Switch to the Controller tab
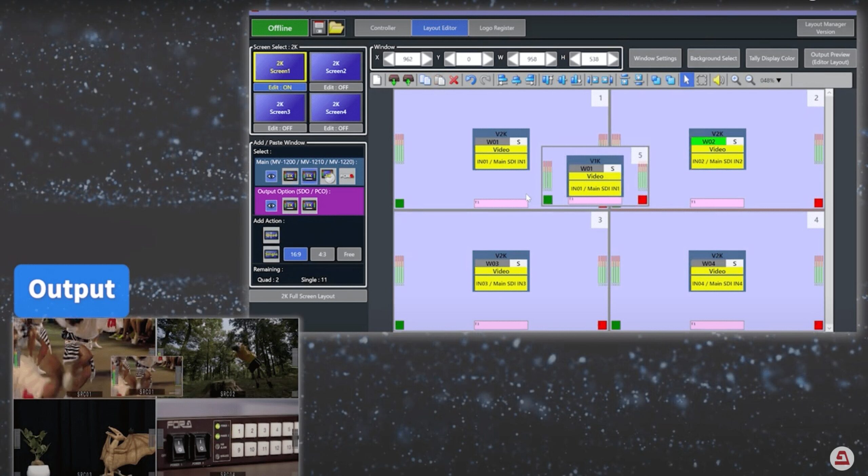 pos(383,28)
